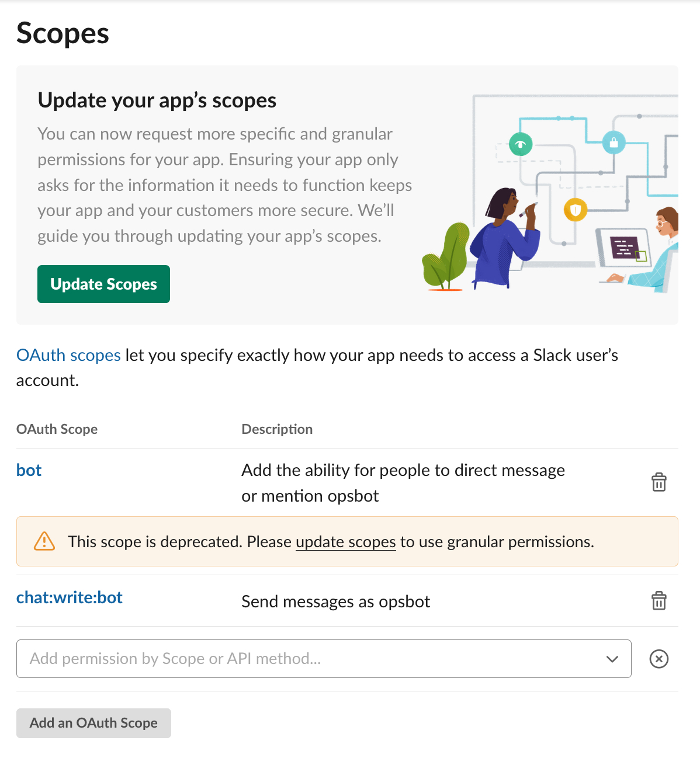700x758 pixels.
Task: Open the OAuth scopes link
Action: 68,355
